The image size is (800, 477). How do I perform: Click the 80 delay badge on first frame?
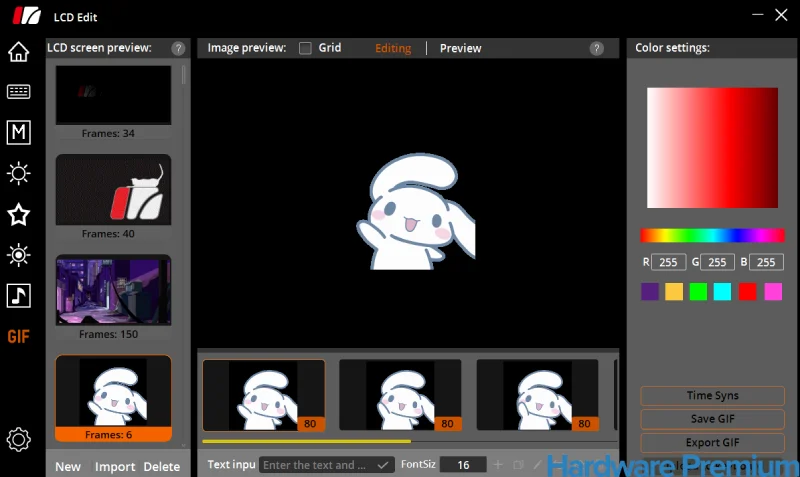310,423
